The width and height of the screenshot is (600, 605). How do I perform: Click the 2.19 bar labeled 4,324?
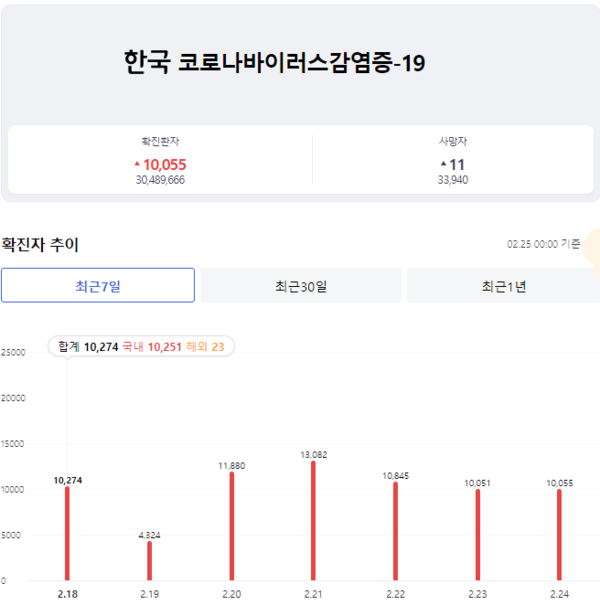click(x=149, y=561)
